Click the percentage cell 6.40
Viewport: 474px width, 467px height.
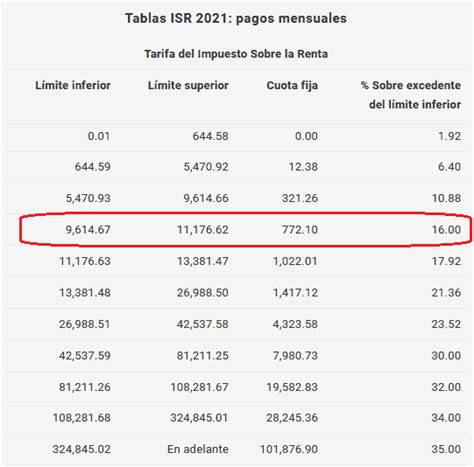(x=449, y=167)
